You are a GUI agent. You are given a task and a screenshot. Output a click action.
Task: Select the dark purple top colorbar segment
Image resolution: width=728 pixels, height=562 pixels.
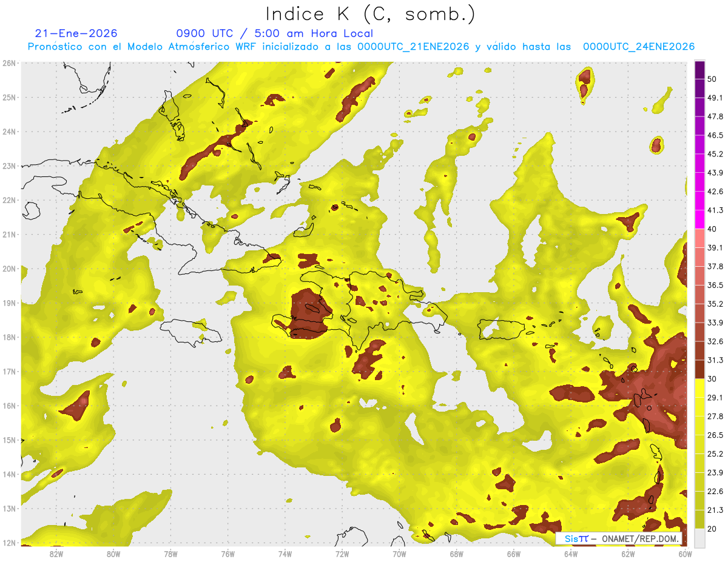(x=699, y=70)
